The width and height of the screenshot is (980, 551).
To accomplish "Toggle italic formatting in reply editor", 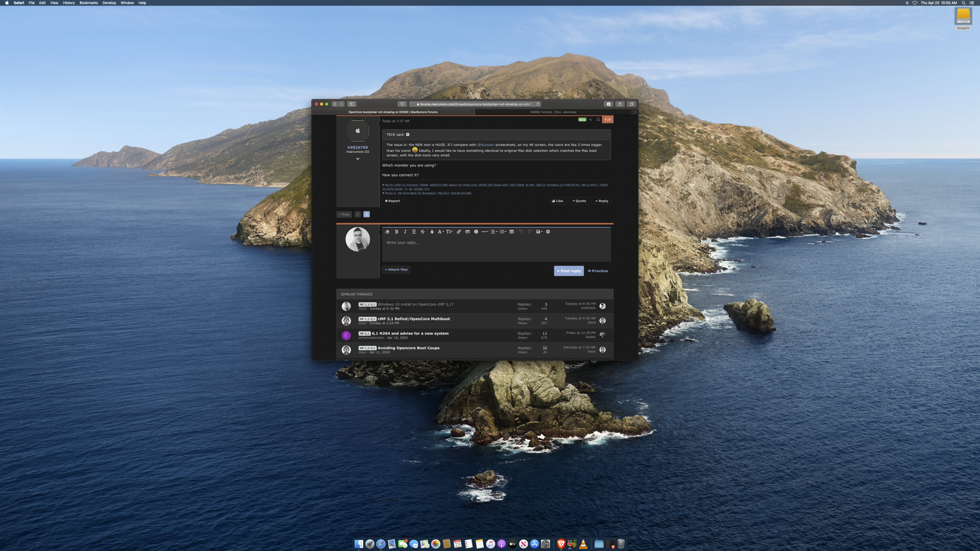I will click(405, 232).
